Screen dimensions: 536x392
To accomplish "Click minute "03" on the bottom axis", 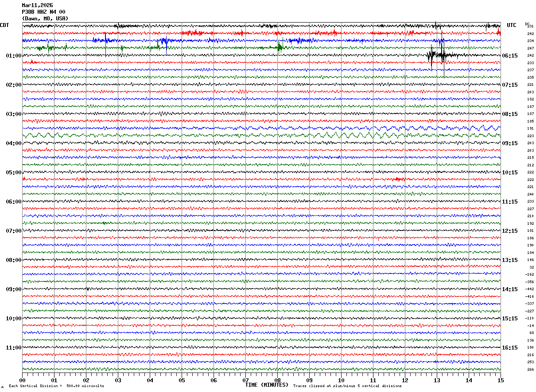I will point(118,380).
